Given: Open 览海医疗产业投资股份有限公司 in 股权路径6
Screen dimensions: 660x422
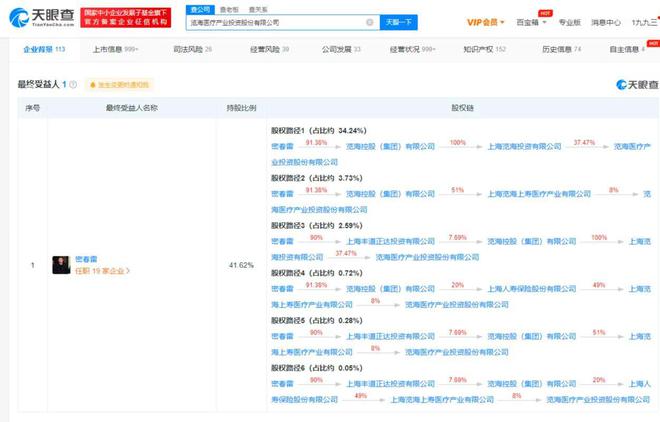Looking at the screenshot, I should coord(598,400).
